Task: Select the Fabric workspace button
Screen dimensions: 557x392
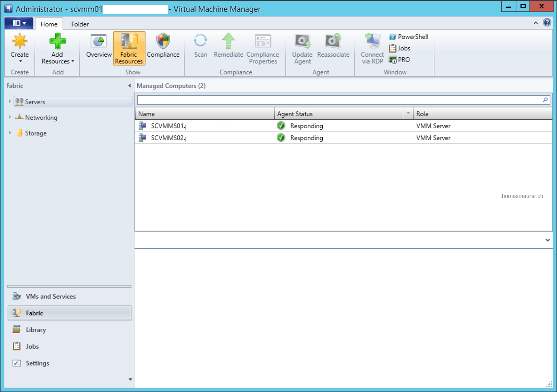Action: click(x=70, y=313)
